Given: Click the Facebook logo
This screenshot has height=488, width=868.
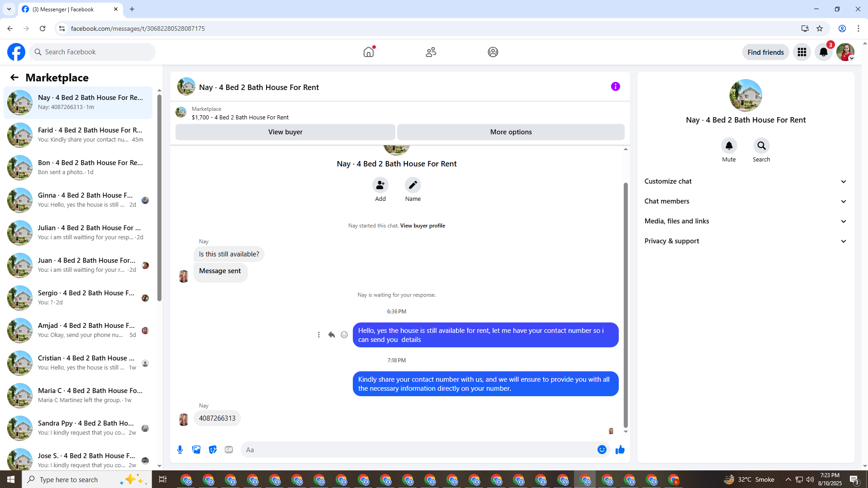Looking at the screenshot, I should [x=16, y=52].
